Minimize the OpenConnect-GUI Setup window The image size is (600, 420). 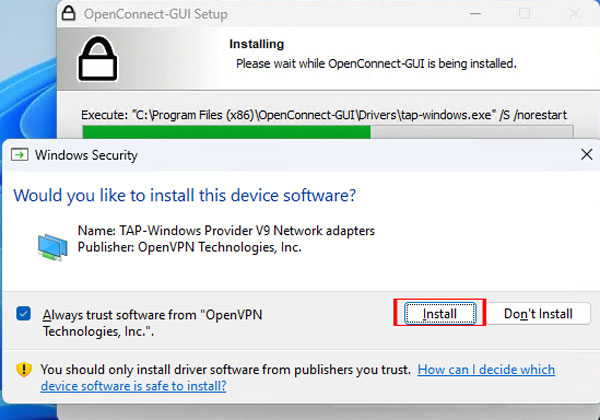coord(479,15)
